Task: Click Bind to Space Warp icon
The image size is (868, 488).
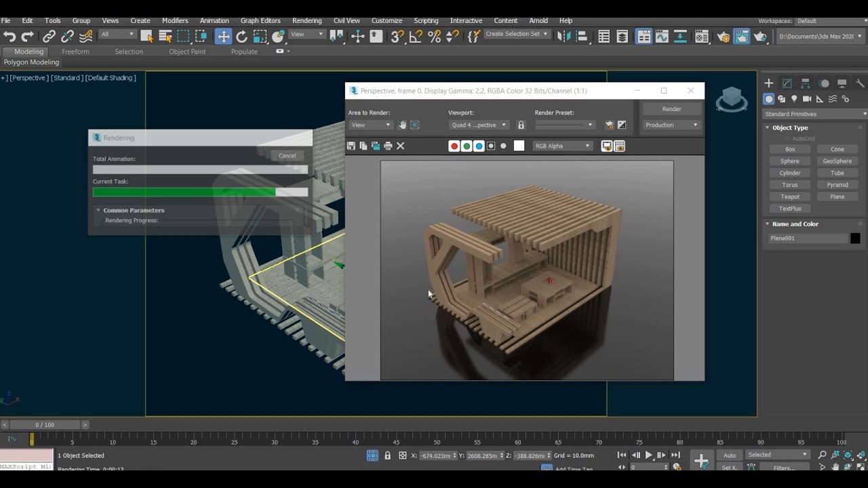Action: 86,37
